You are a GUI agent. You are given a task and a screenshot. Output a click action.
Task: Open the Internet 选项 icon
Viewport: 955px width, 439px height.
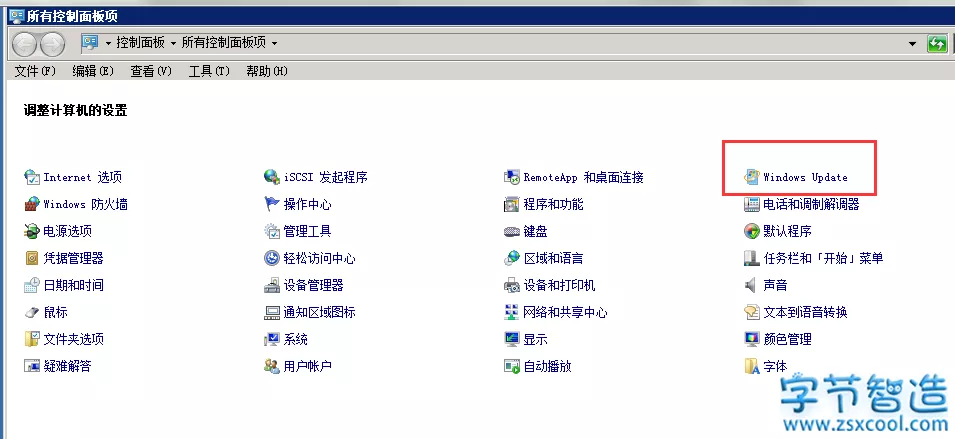pos(32,177)
